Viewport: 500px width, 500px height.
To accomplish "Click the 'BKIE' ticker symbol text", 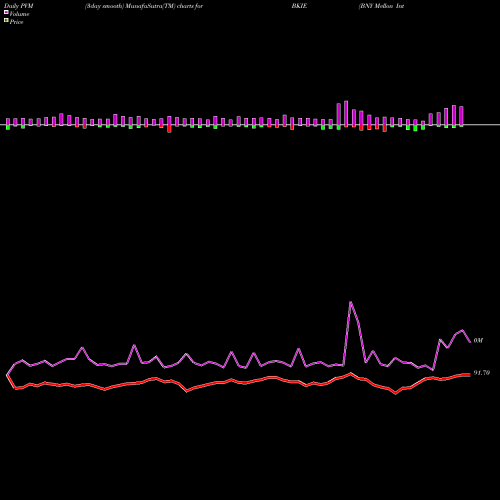I will pos(299,6).
